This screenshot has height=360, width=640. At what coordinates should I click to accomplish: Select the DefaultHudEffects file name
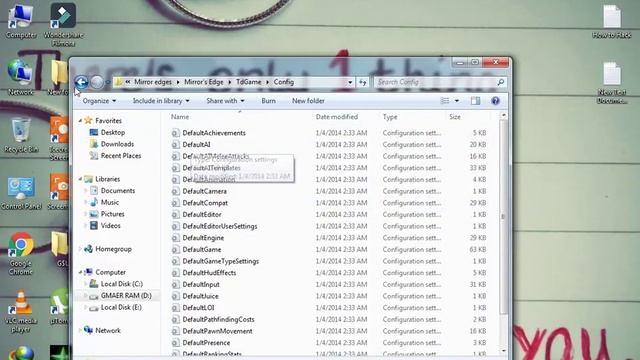click(209, 273)
